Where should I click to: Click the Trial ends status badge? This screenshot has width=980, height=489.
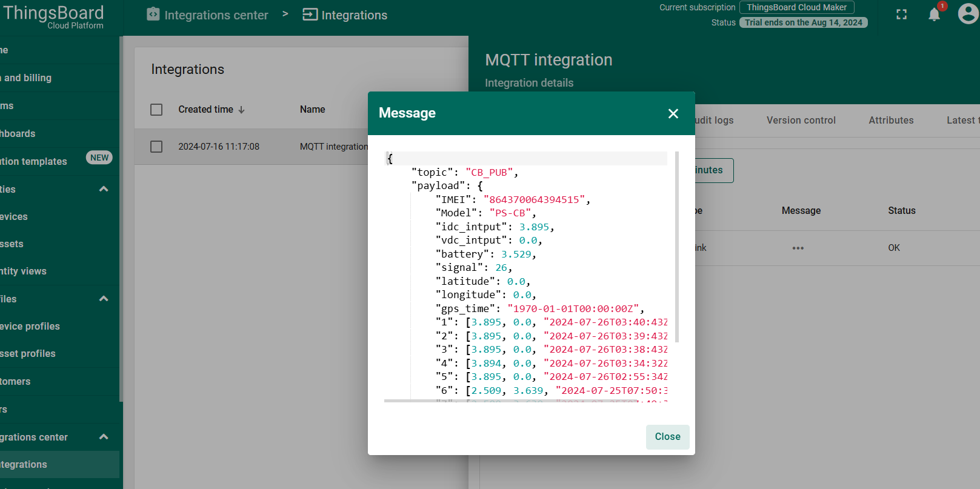point(803,22)
